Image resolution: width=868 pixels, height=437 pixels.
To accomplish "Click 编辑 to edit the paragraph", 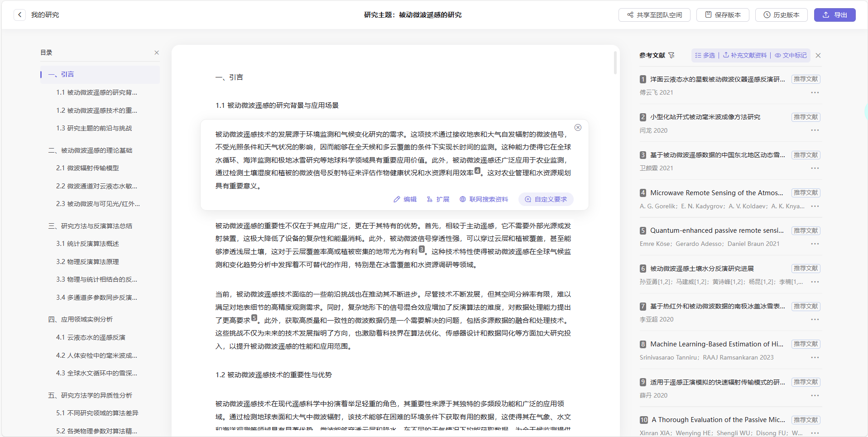I will click(405, 199).
